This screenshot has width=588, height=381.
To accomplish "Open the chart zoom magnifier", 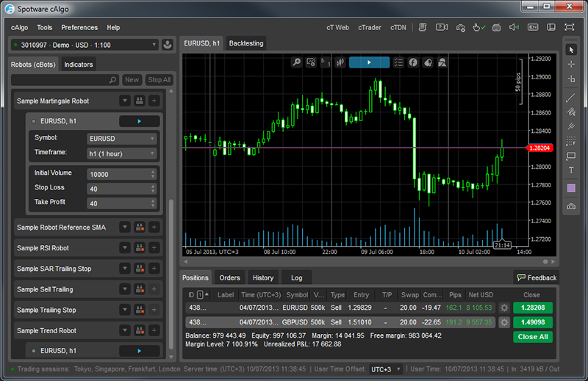I will click(x=296, y=62).
